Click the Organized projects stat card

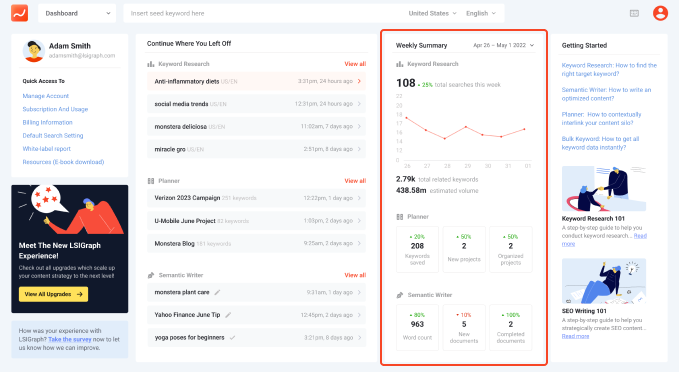pos(511,249)
